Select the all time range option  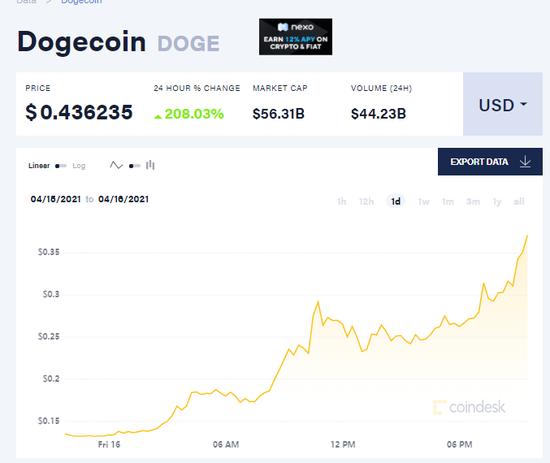click(x=519, y=202)
